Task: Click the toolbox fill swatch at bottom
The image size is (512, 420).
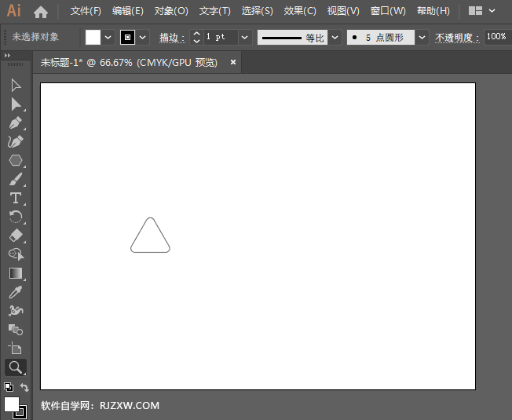Action: (x=12, y=404)
